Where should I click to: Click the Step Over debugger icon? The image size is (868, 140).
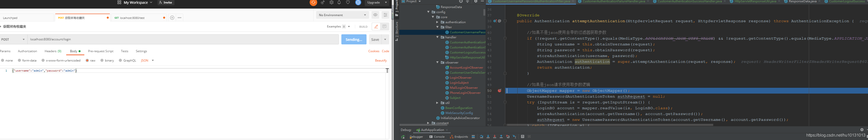point(482,137)
